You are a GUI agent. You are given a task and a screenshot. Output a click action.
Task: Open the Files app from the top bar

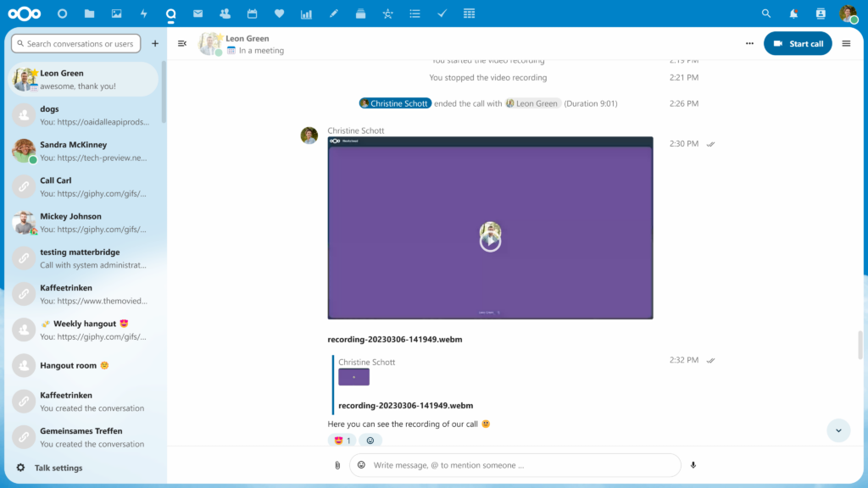[x=88, y=13]
